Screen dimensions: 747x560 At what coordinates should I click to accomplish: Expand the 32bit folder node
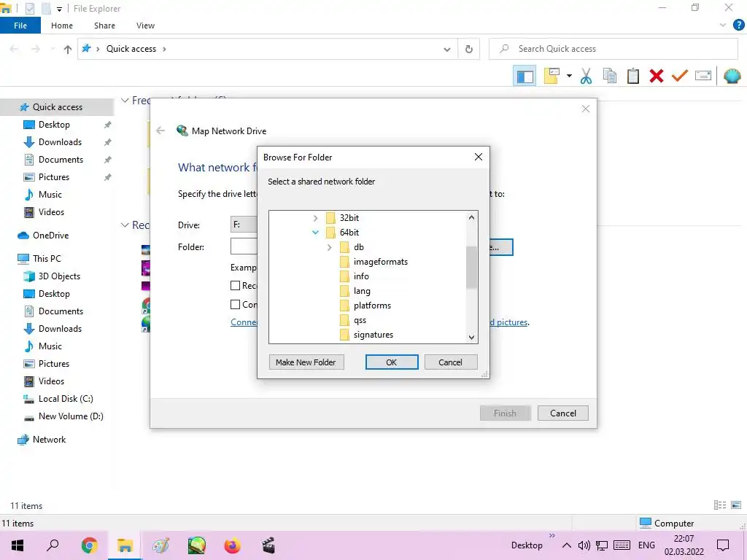coord(315,218)
